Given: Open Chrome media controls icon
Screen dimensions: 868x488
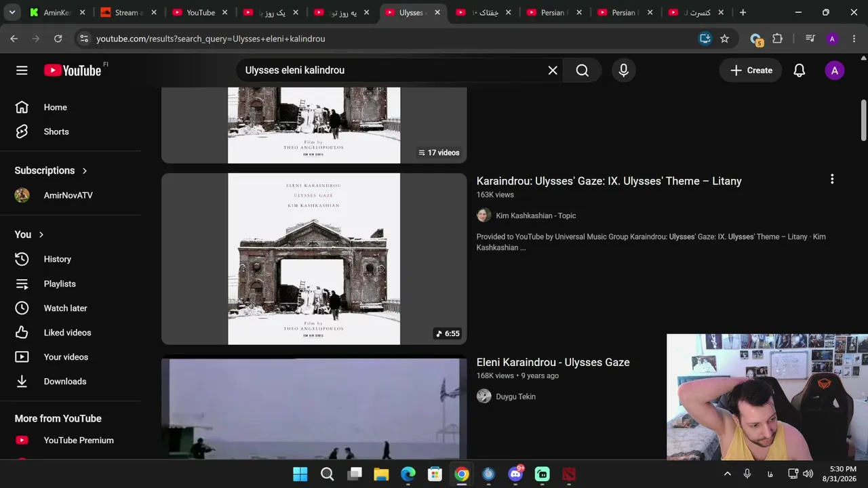Looking at the screenshot, I should (810, 39).
